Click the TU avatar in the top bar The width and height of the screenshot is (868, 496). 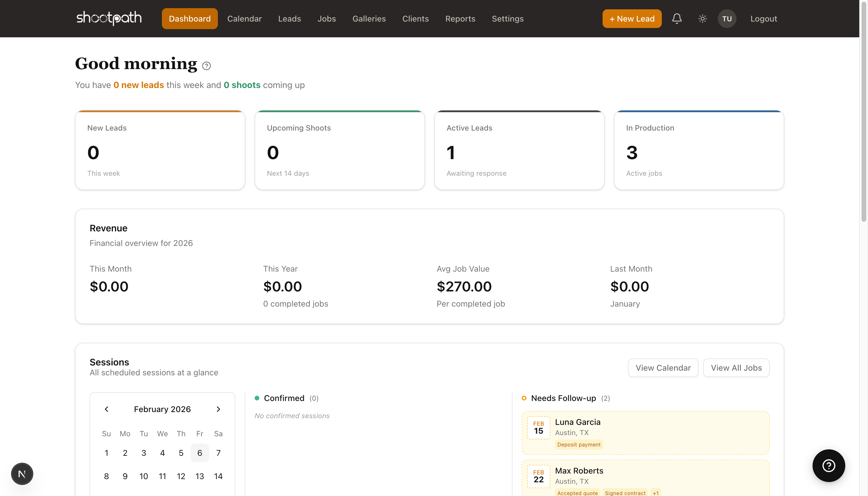click(727, 18)
